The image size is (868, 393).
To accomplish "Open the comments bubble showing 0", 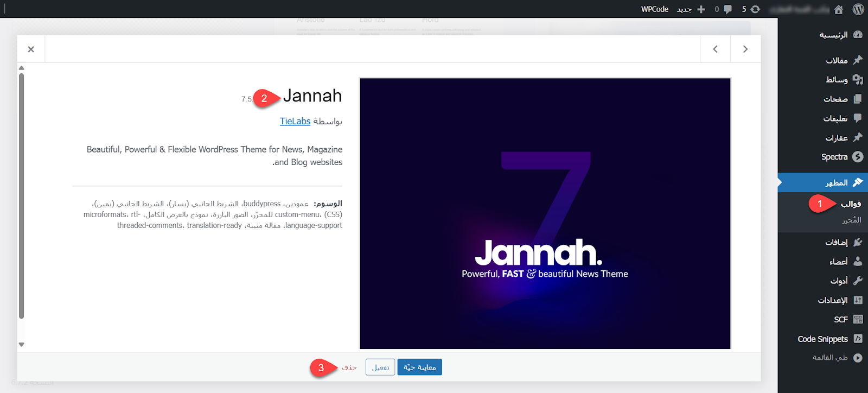I will click(x=727, y=9).
